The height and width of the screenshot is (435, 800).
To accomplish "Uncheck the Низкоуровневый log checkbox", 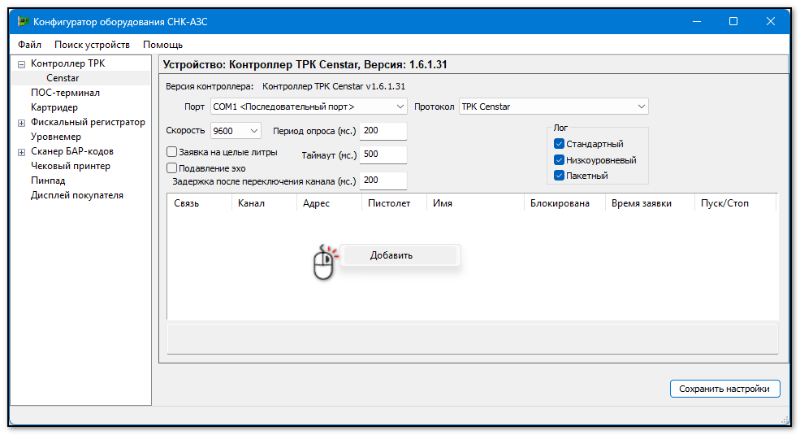I will pos(559,160).
